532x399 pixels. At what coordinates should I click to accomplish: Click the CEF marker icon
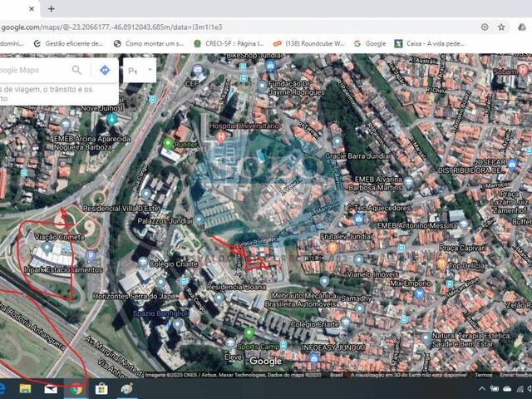pos(197,71)
